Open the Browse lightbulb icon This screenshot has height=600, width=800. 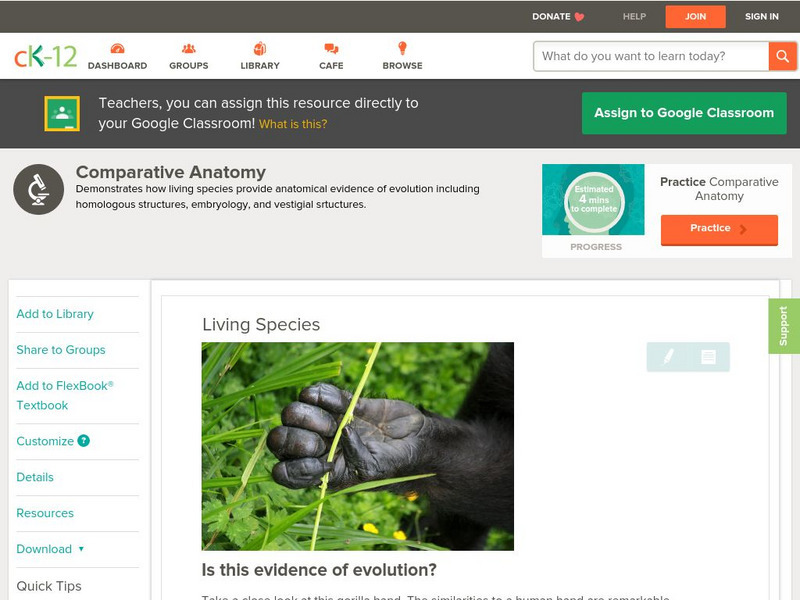[x=402, y=48]
